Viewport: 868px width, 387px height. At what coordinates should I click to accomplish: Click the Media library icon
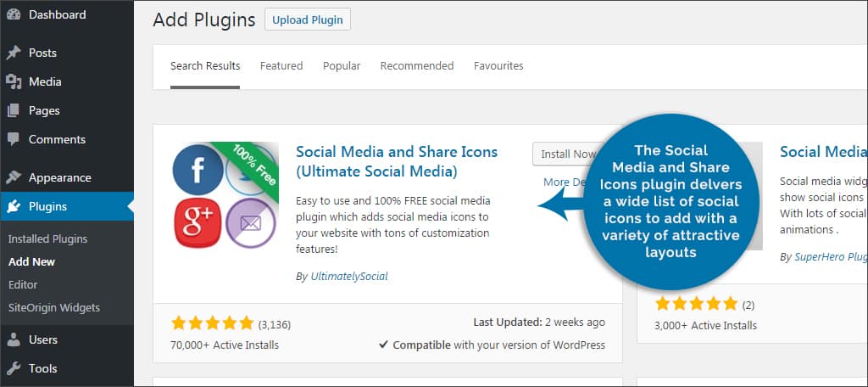(14, 81)
